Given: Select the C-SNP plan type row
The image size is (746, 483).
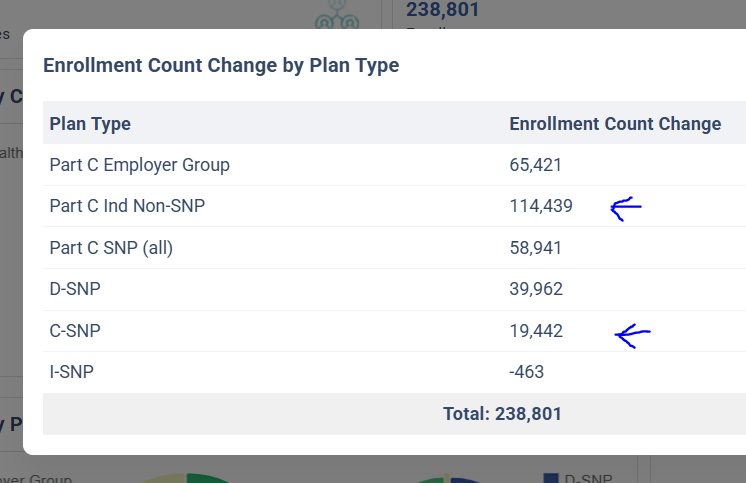Looking at the screenshot, I should coord(75,331).
